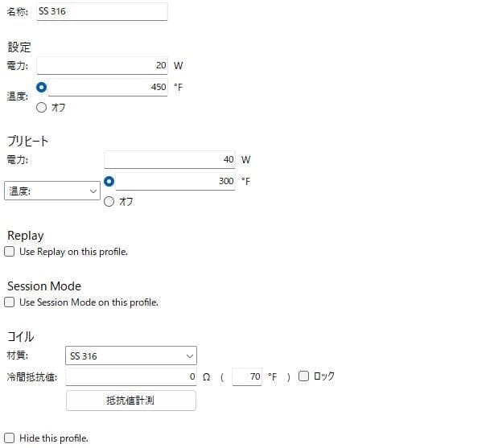Click the chevron on the 温度 dropdown
490x448 pixels.
pos(93,191)
